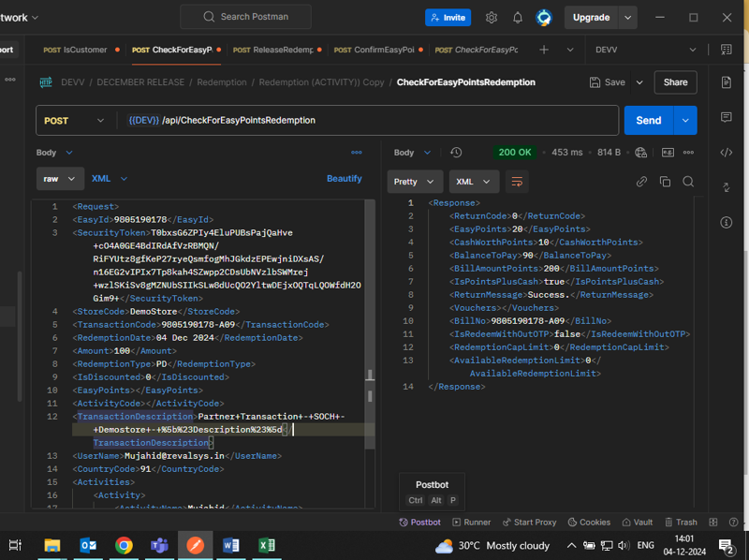Open the code snippet panel icon
The height and width of the screenshot is (560, 749).
[x=727, y=153]
